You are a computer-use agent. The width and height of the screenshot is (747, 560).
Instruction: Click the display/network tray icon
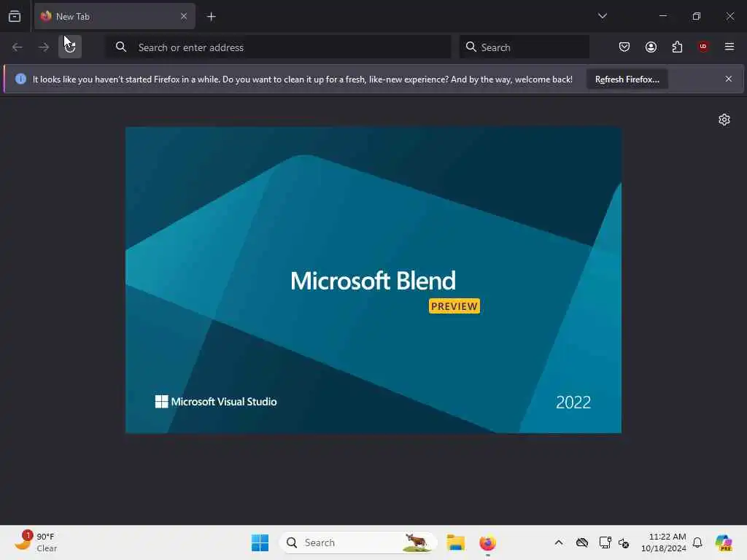[605, 542]
